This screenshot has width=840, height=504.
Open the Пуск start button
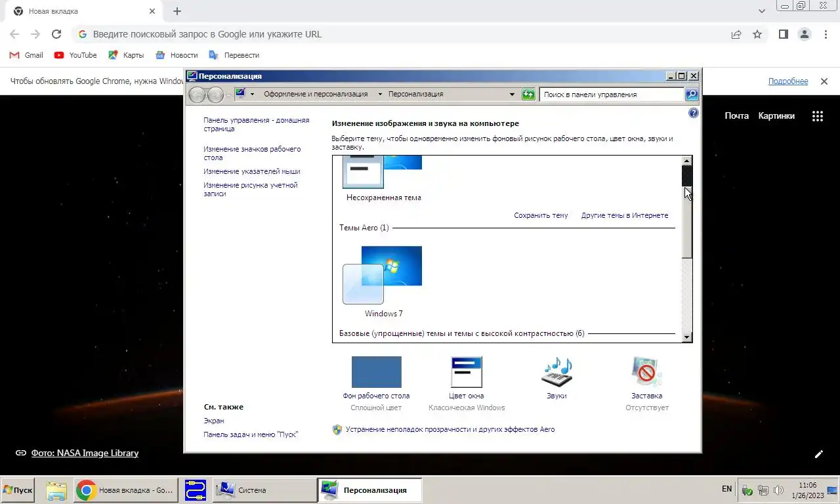coord(18,490)
